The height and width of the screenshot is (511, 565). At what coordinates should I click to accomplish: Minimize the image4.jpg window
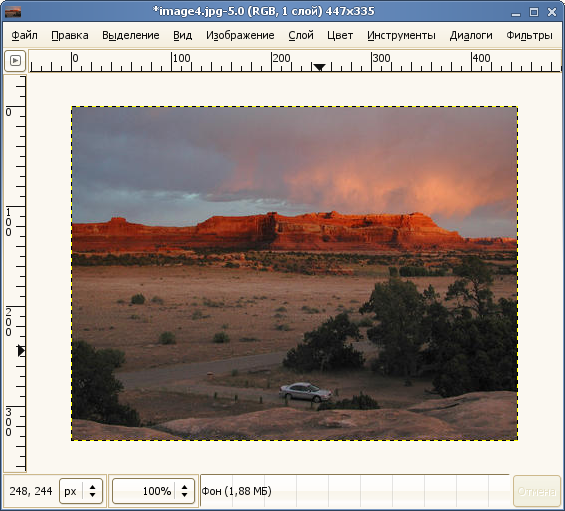(516, 12)
